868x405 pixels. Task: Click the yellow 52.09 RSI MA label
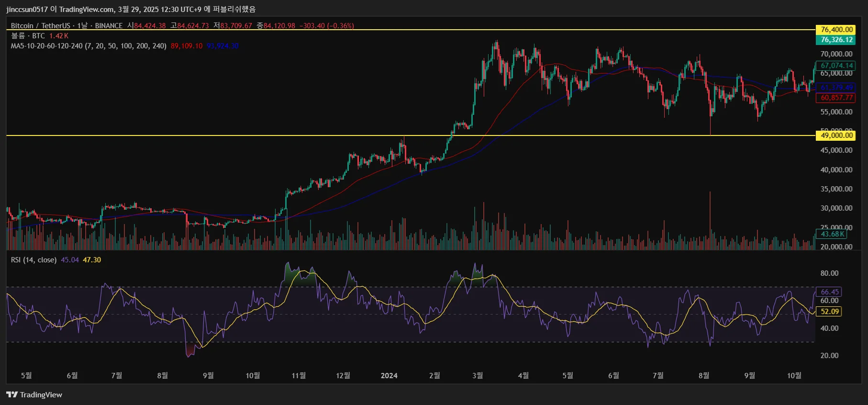click(x=829, y=312)
